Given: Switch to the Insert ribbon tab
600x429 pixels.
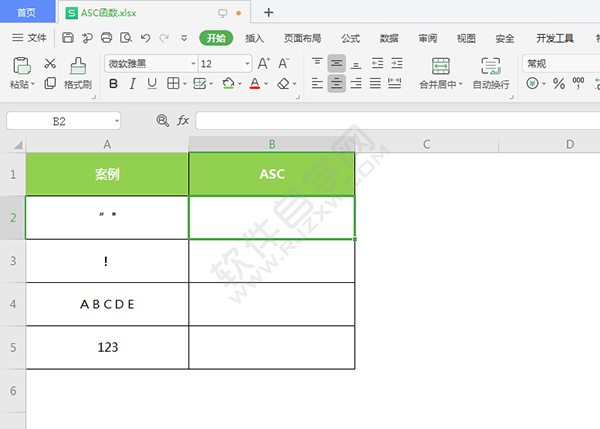Looking at the screenshot, I should 254,38.
